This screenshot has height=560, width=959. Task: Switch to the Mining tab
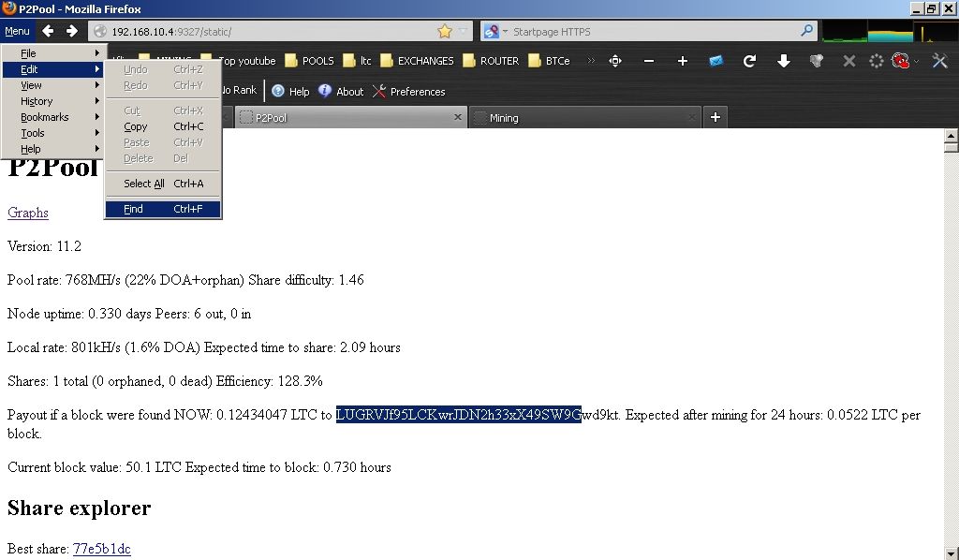click(x=584, y=117)
